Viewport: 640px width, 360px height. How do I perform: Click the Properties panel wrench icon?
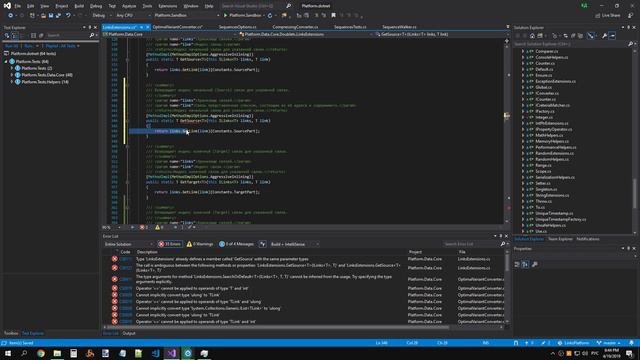pos(535,264)
